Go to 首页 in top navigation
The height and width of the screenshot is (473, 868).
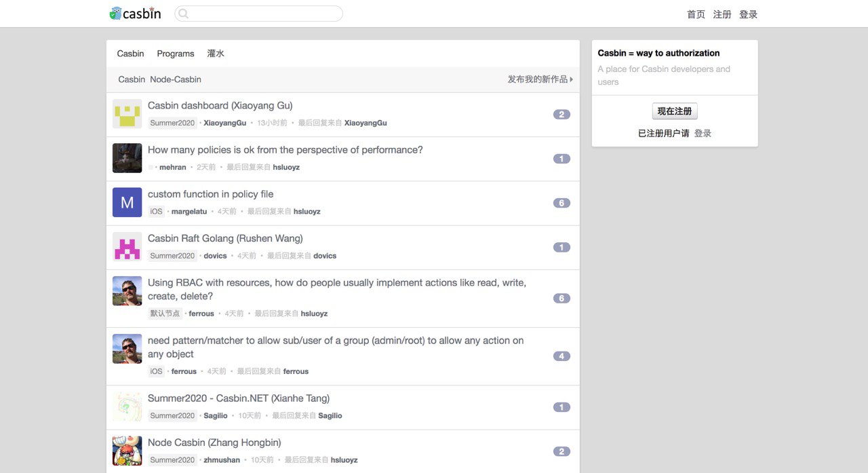(x=696, y=14)
